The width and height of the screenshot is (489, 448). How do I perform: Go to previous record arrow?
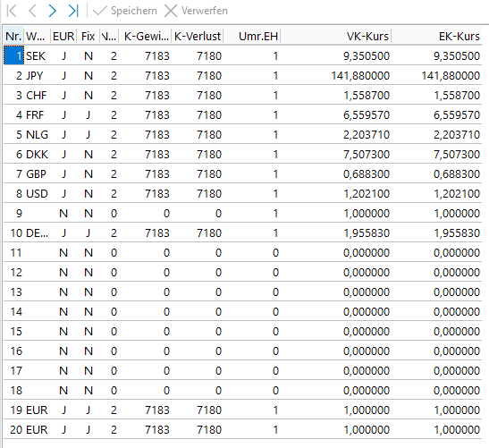click(x=32, y=11)
